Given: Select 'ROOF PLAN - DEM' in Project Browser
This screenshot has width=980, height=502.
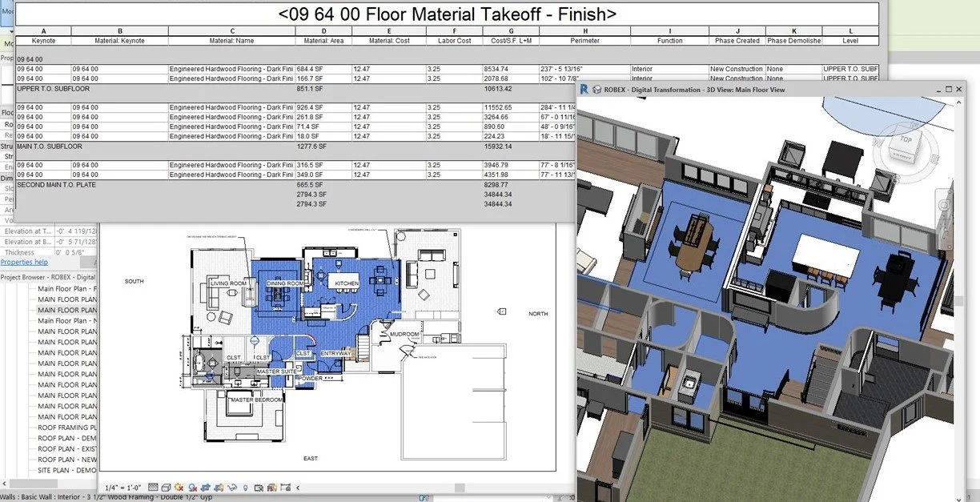Looking at the screenshot, I should pos(68,438).
